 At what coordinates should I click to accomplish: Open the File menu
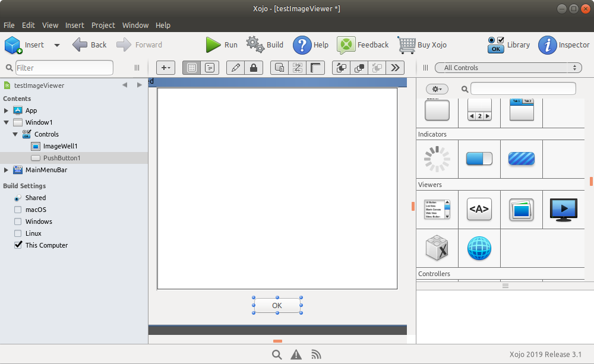point(9,26)
